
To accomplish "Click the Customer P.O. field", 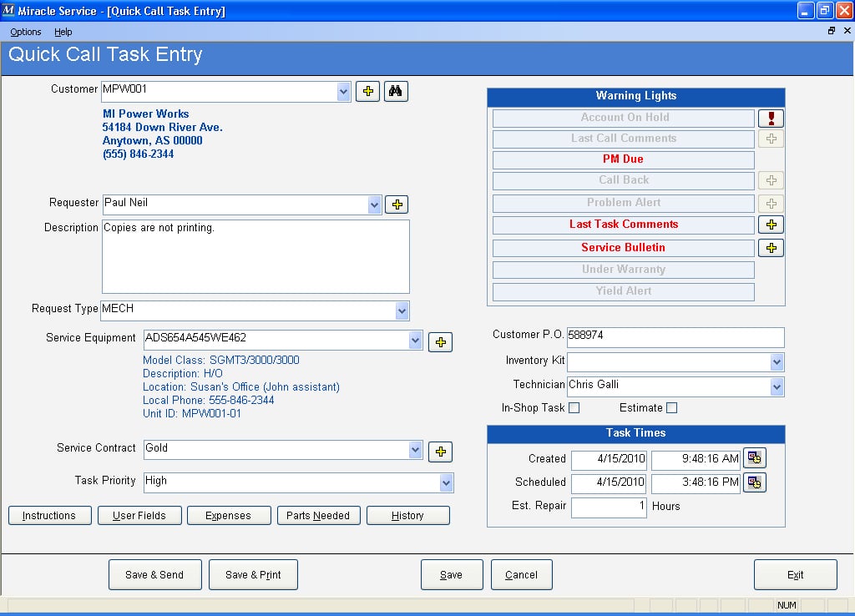I will 675,337.
